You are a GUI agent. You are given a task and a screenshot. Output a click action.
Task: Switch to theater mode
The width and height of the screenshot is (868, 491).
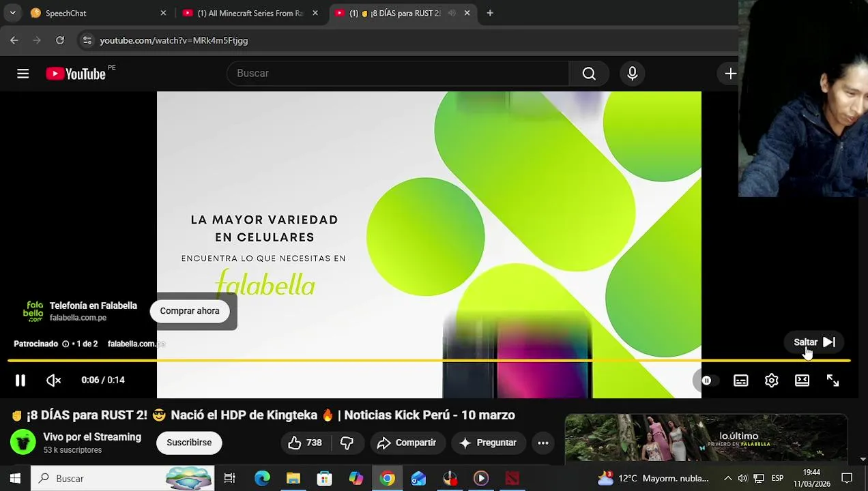pos(802,381)
